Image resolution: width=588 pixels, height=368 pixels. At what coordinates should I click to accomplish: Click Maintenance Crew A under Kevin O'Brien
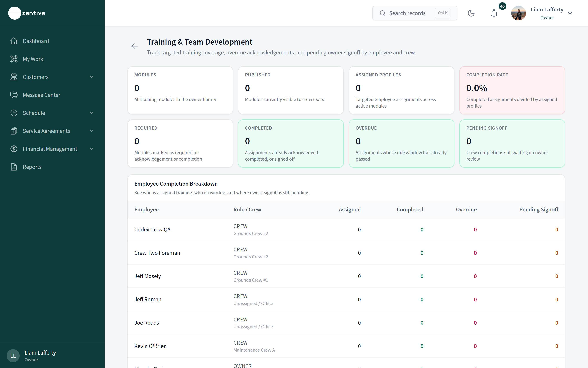point(254,350)
